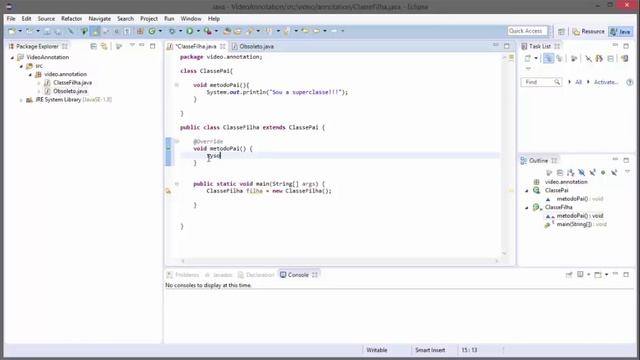Viewport: 640px width, 360px height.
Task: Click the New Java Package toolbar icon
Action: [140, 31]
